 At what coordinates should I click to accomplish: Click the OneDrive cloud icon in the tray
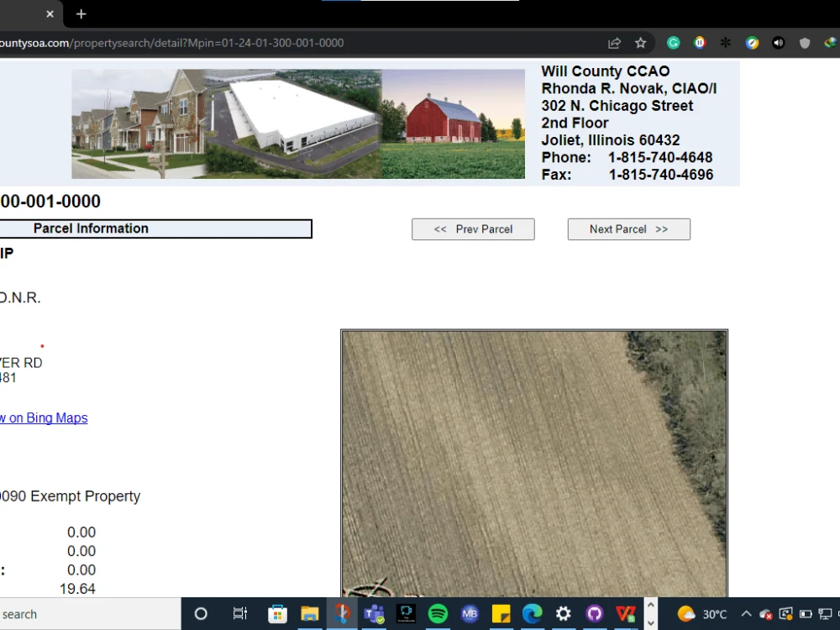point(765,614)
